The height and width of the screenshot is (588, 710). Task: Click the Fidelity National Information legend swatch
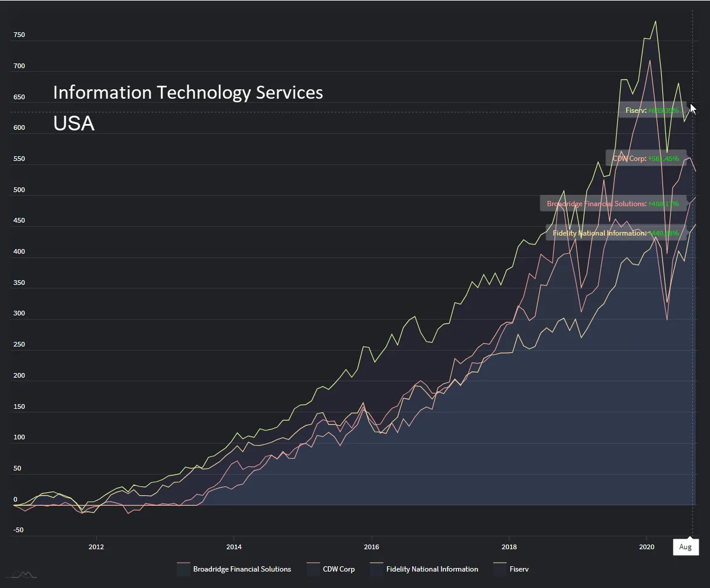click(376, 569)
